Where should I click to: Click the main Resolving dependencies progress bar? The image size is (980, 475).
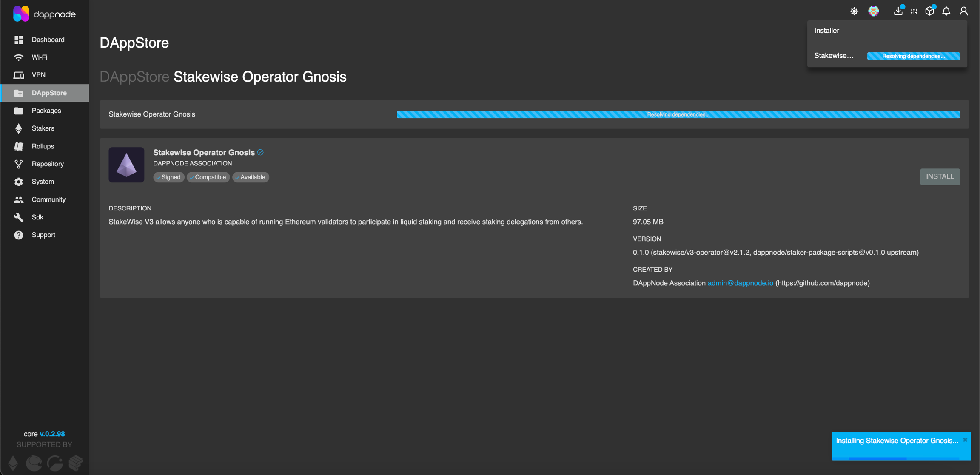tap(678, 114)
